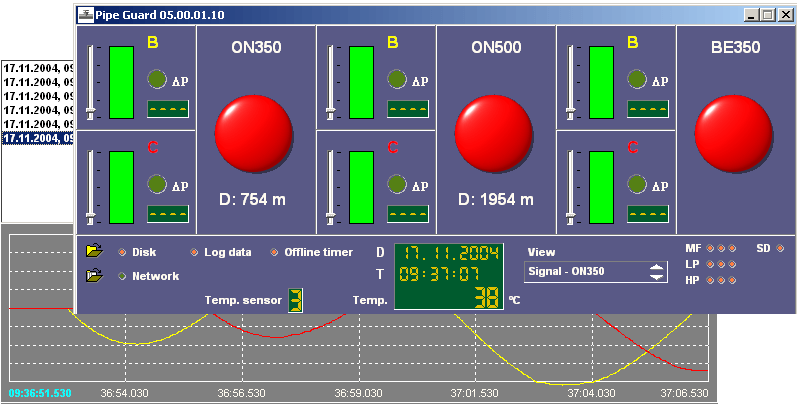
Task: Click ON500 channel C dashed value display
Action: click(x=408, y=214)
